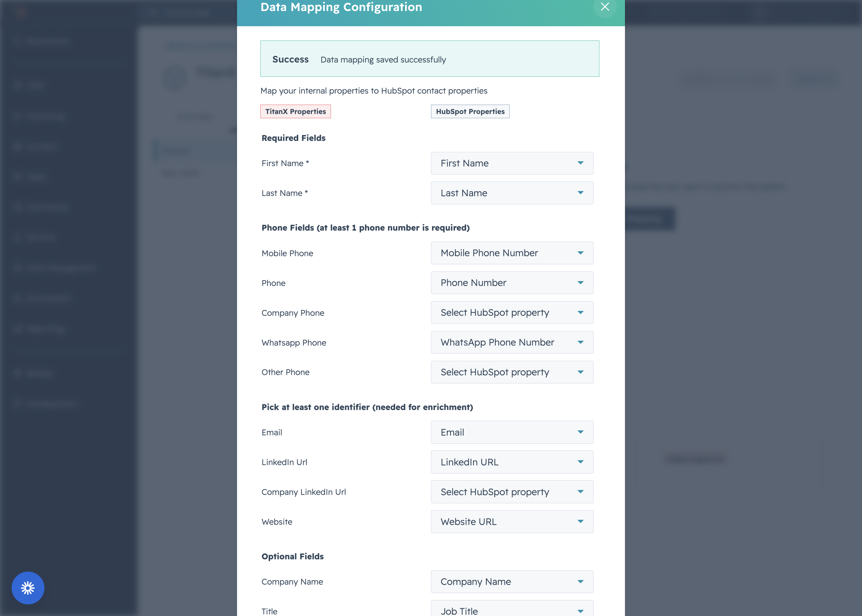Expand the Last Name property dropdown
Screen dimensions: 862x616
(x=512, y=193)
